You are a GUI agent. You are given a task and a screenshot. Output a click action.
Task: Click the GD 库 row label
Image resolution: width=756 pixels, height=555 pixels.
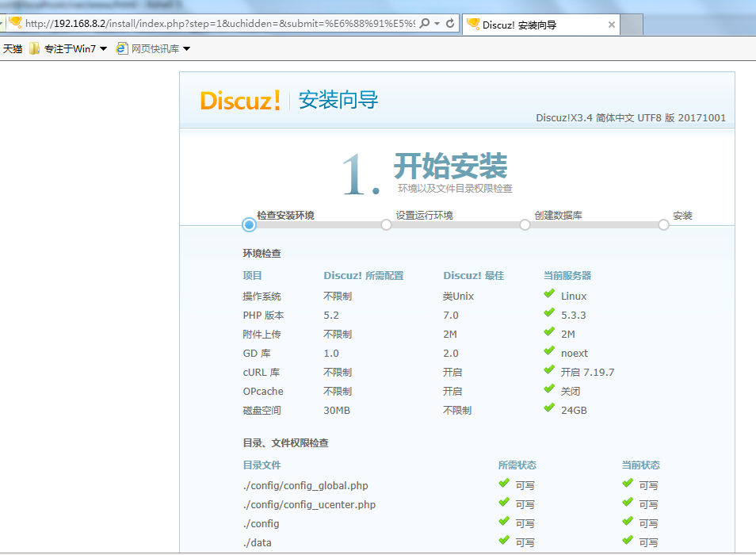pos(257,354)
